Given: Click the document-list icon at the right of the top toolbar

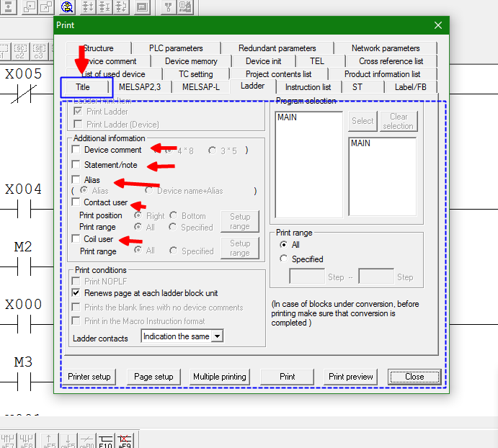Looking at the screenshot, I should point(185,7).
